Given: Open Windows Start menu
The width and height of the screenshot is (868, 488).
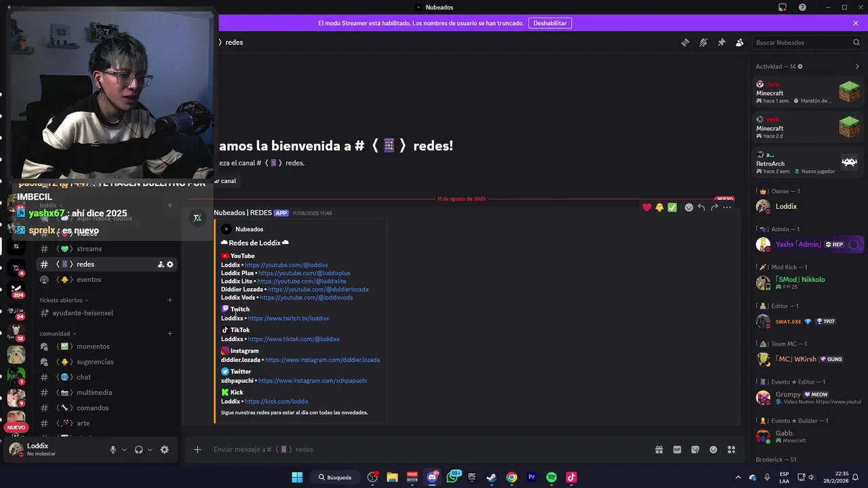Looking at the screenshot, I should 297,477.
